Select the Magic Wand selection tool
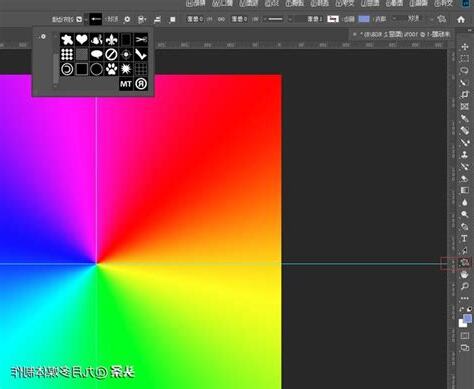This screenshot has width=474, height=389. pos(465,82)
